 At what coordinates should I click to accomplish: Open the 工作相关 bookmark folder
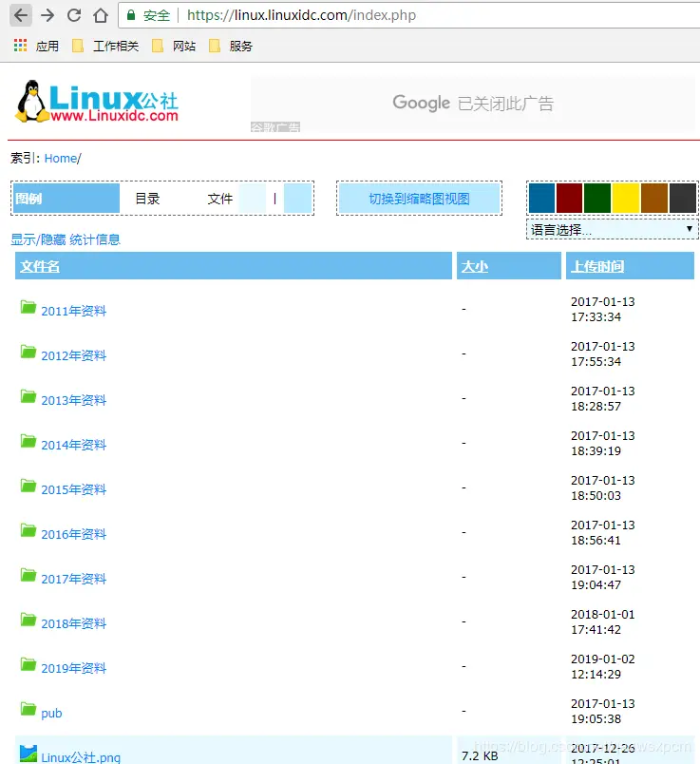pyautogui.click(x=105, y=46)
